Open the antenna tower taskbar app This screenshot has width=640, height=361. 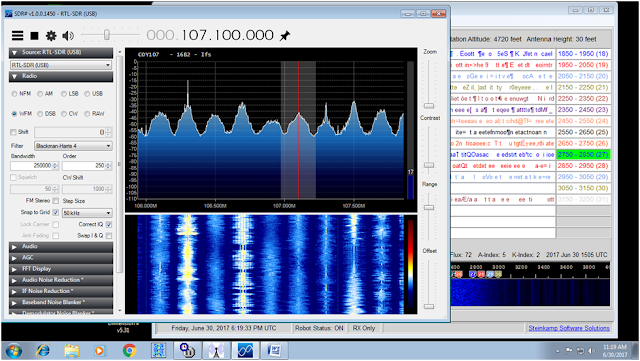click(216, 351)
